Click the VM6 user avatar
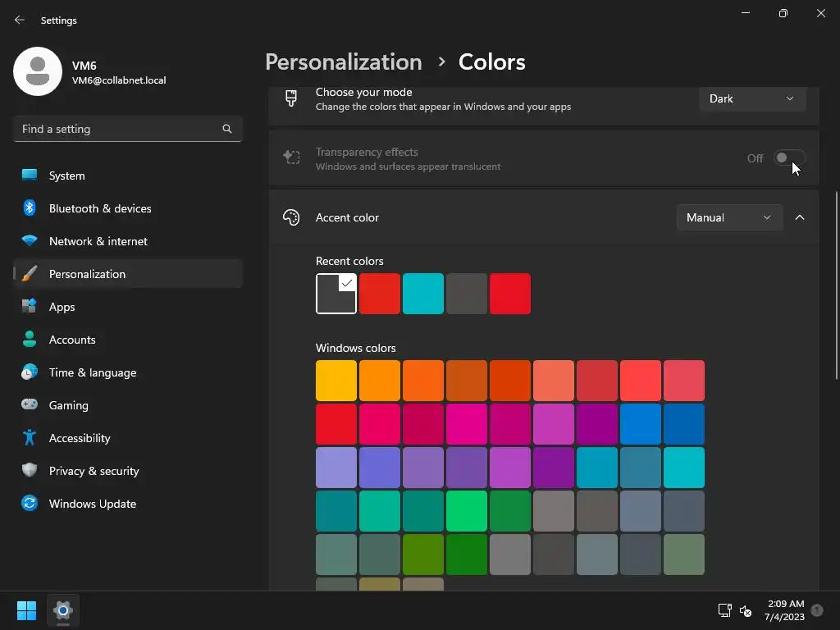 coord(38,71)
